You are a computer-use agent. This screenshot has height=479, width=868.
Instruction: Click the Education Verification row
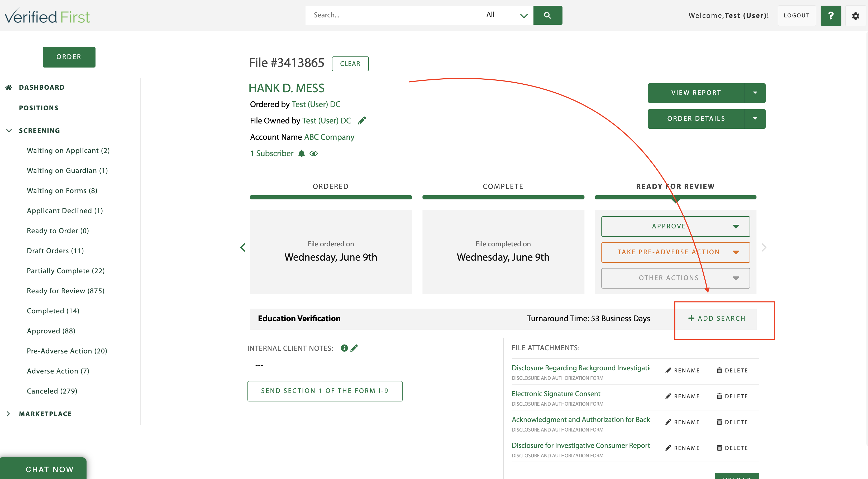(x=503, y=319)
